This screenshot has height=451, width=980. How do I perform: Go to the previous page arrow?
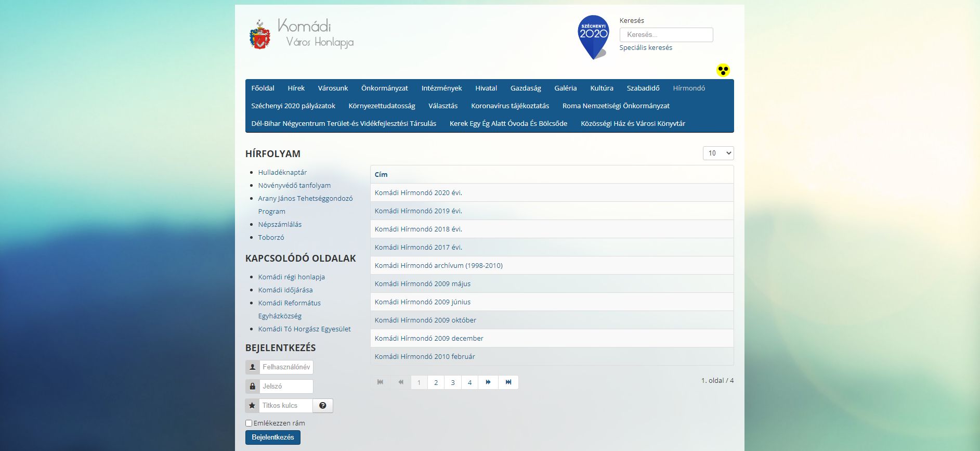[400, 382]
